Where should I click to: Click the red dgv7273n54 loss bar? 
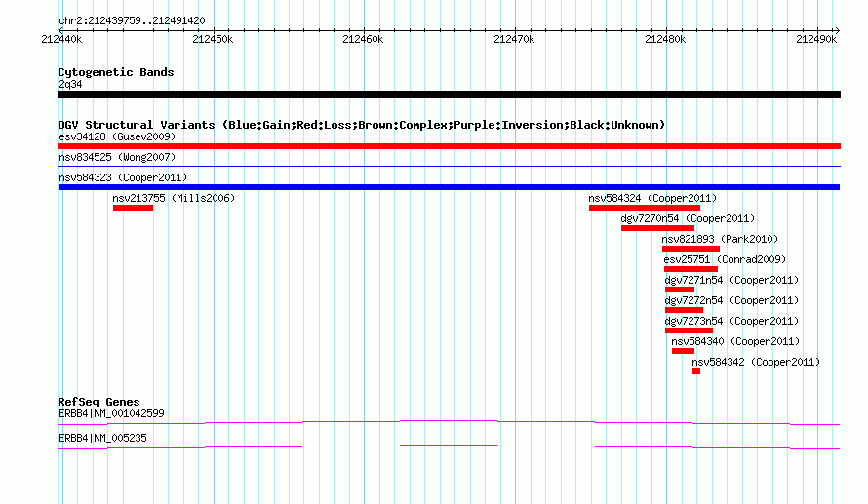690,330
